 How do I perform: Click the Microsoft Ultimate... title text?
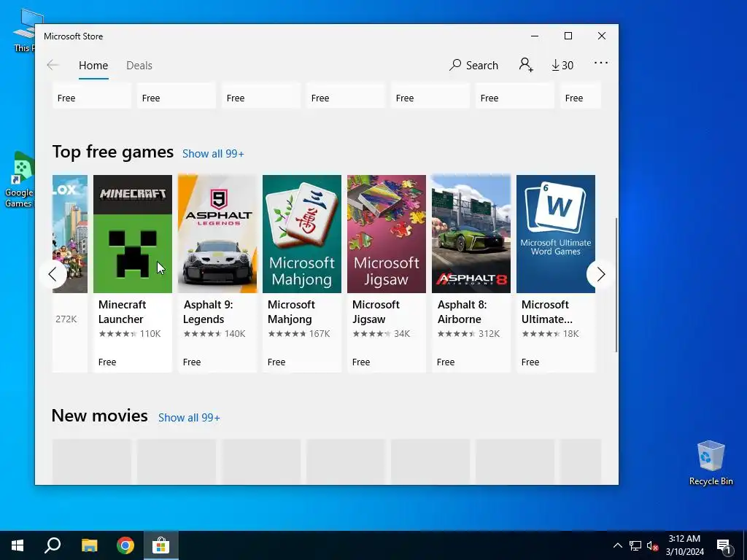[x=547, y=312]
